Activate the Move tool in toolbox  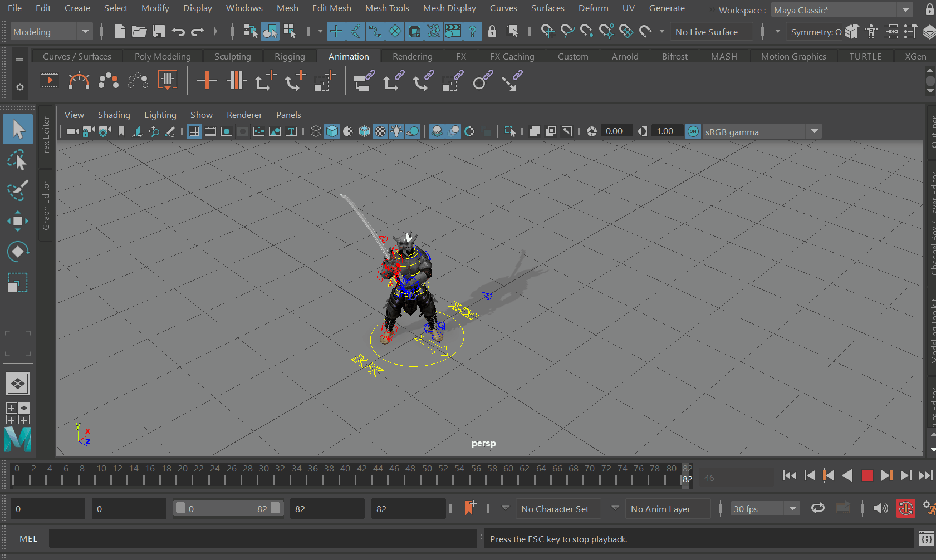18,221
